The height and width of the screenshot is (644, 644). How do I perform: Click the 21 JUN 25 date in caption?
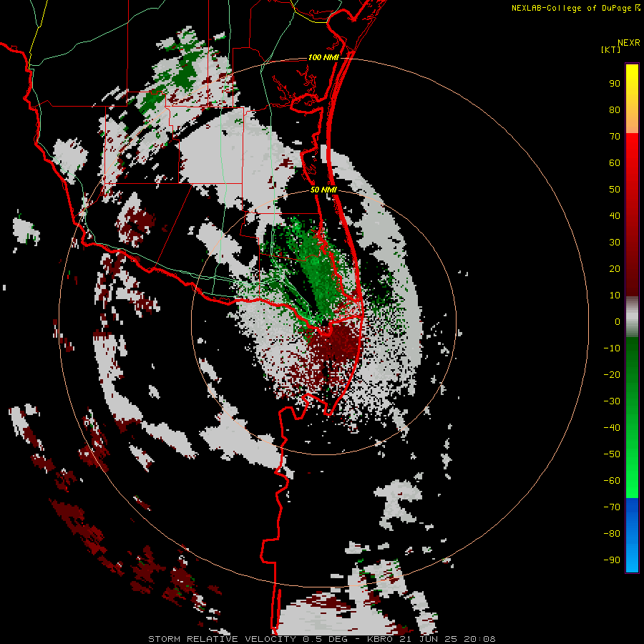(x=429, y=639)
